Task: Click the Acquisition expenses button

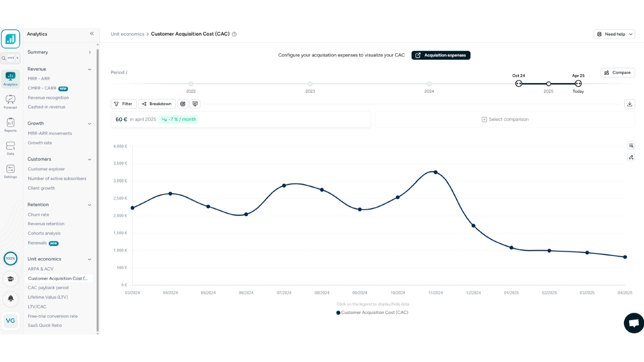Action: click(441, 56)
